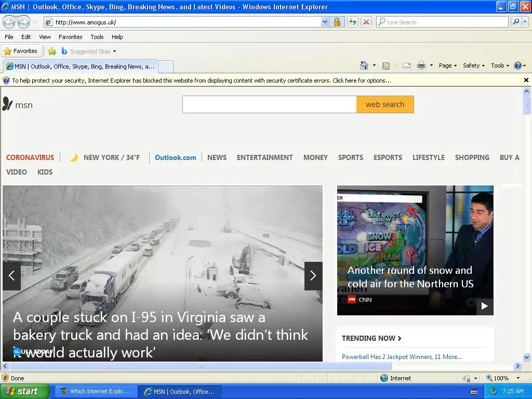532x399 pixels.
Task: Click the RSS feeds icon
Action: [x=386, y=65]
